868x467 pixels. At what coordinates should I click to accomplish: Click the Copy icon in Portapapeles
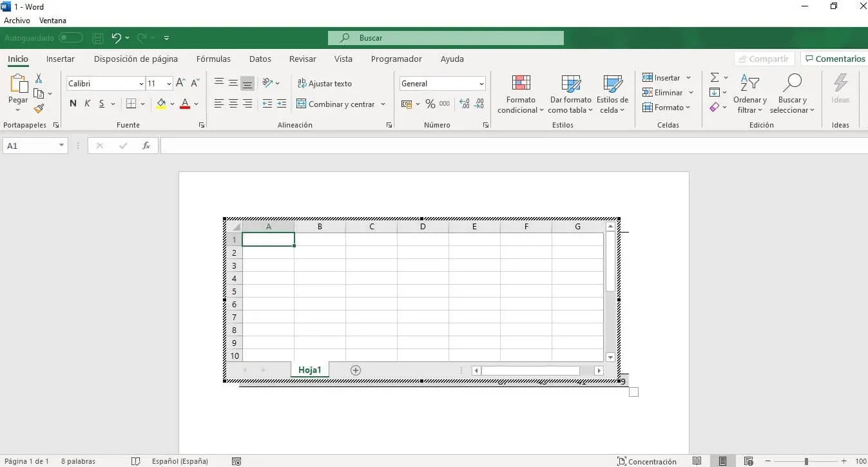(x=39, y=93)
